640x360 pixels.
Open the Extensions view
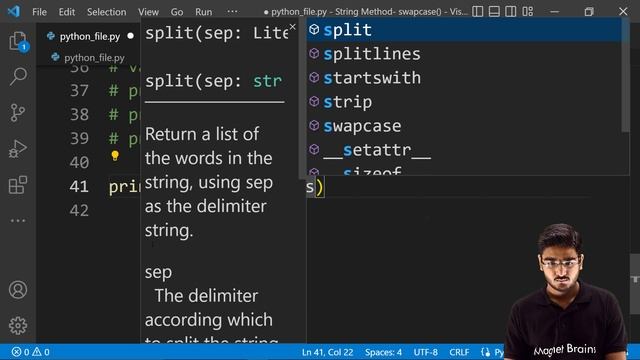tap(18, 185)
